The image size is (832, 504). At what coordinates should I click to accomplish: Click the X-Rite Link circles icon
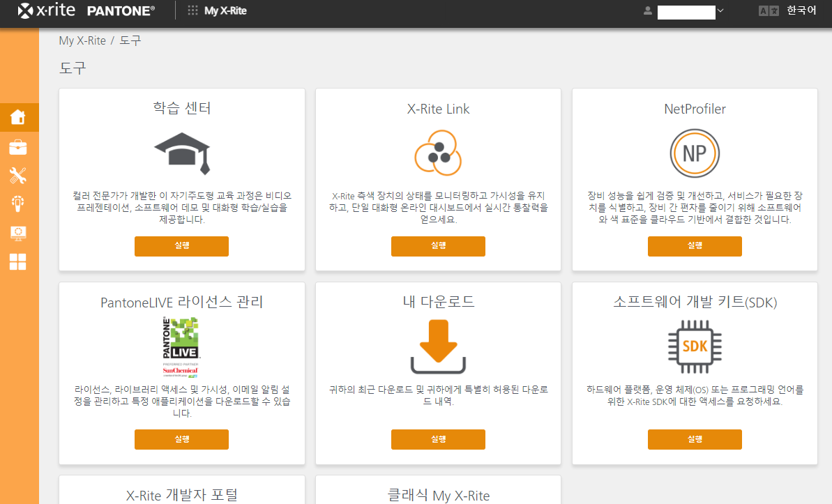438,153
